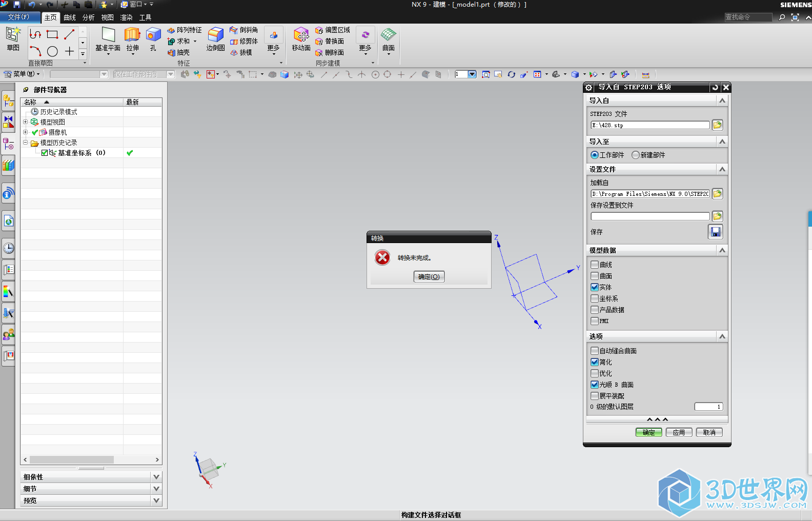
Task: Expand the 预览 panel
Action: 156,500
